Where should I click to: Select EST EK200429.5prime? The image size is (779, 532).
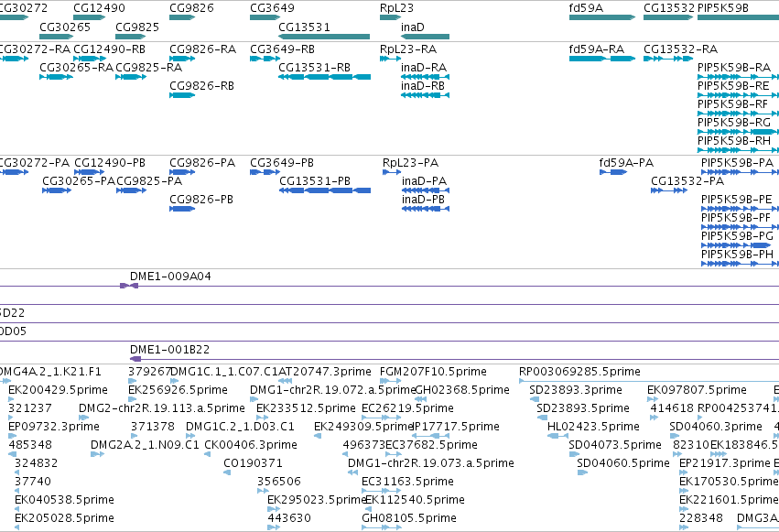click(x=12, y=399)
